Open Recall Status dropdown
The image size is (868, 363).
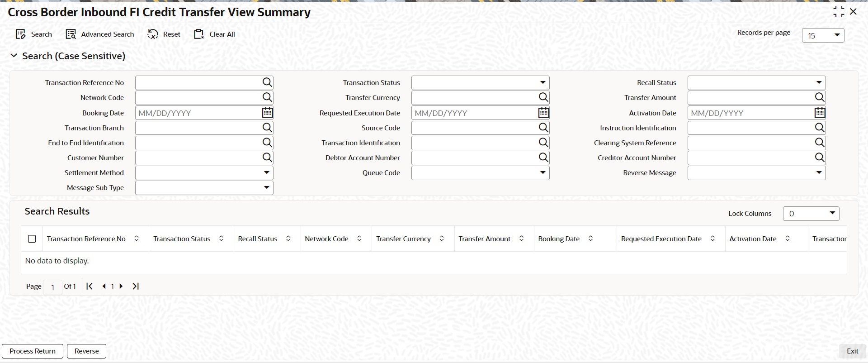click(x=756, y=82)
